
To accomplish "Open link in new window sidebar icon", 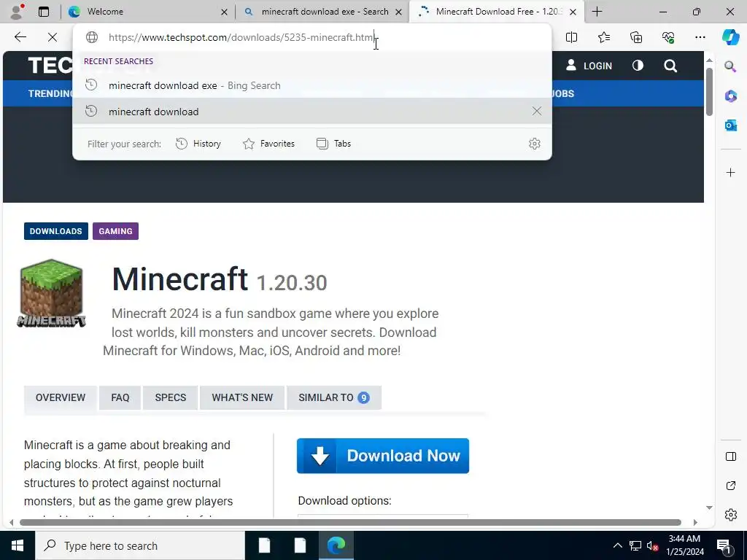I will (x=730, y=486).
